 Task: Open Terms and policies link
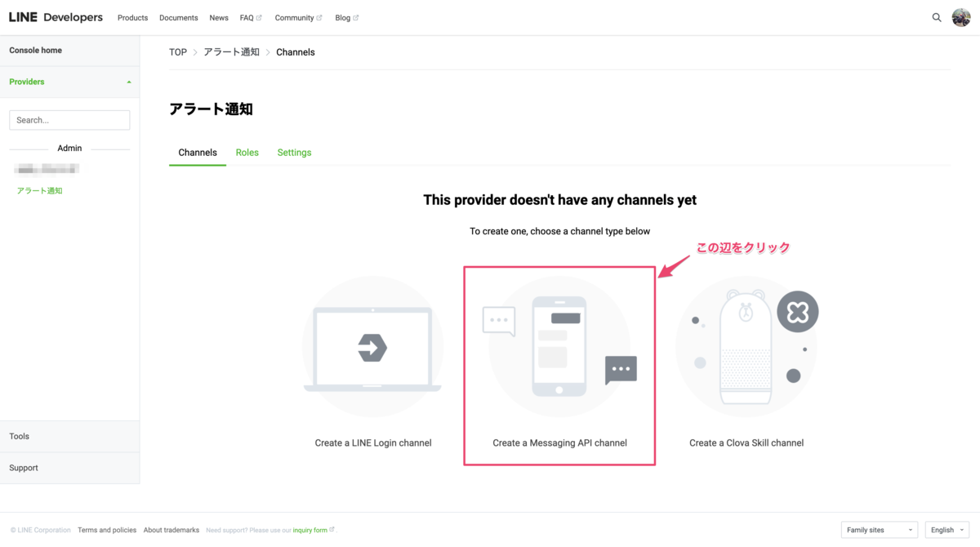coord(107,531)
